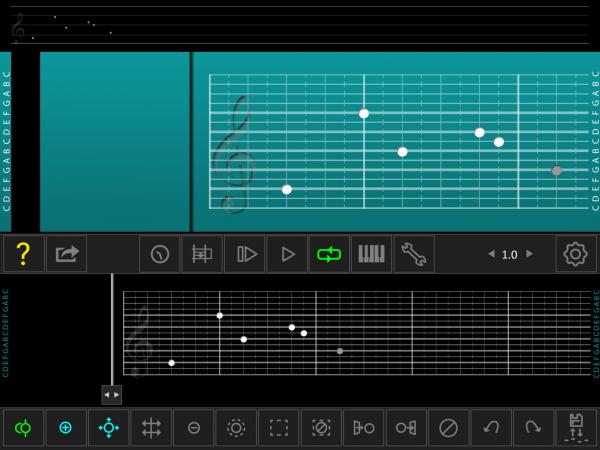
Task: Click the highest white note in lower overview
Action: pyautogui.click(x=220, y=315)
